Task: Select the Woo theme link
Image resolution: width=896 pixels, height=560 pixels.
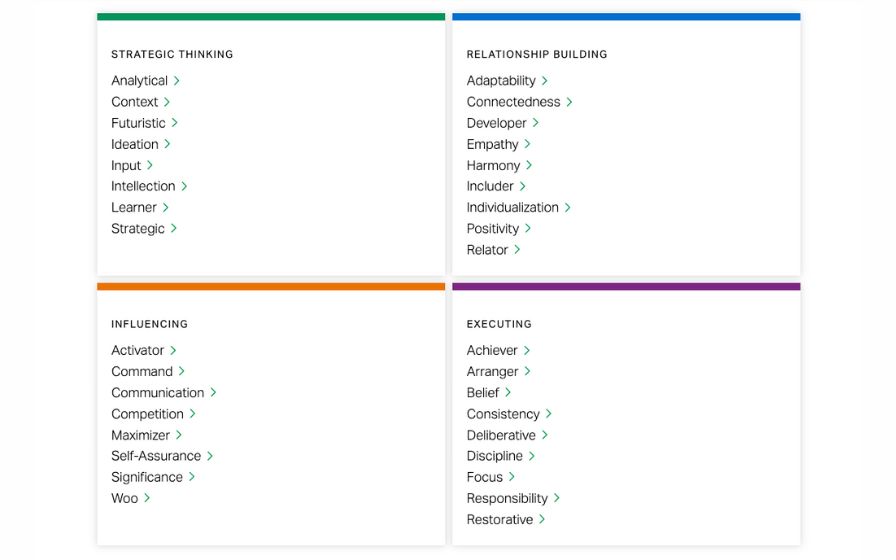Action: click(x=125, y=498)
